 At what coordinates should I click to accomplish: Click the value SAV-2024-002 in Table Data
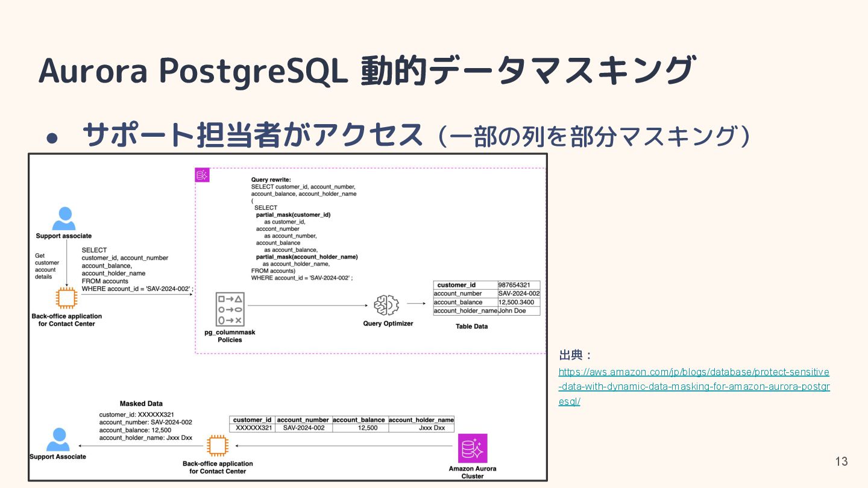pyautogui.click(x=519, y=293)
